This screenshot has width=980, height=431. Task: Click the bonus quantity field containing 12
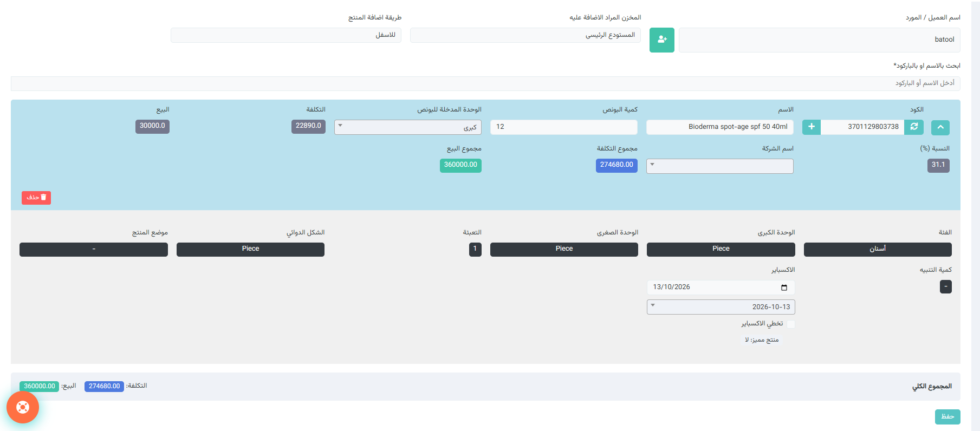[x=564, y=127]
